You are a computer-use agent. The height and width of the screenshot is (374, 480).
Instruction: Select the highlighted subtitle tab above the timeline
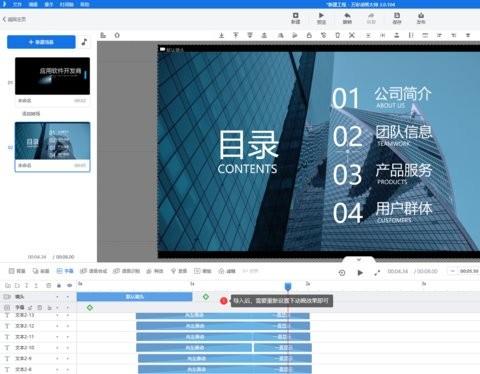click(65, 271)
